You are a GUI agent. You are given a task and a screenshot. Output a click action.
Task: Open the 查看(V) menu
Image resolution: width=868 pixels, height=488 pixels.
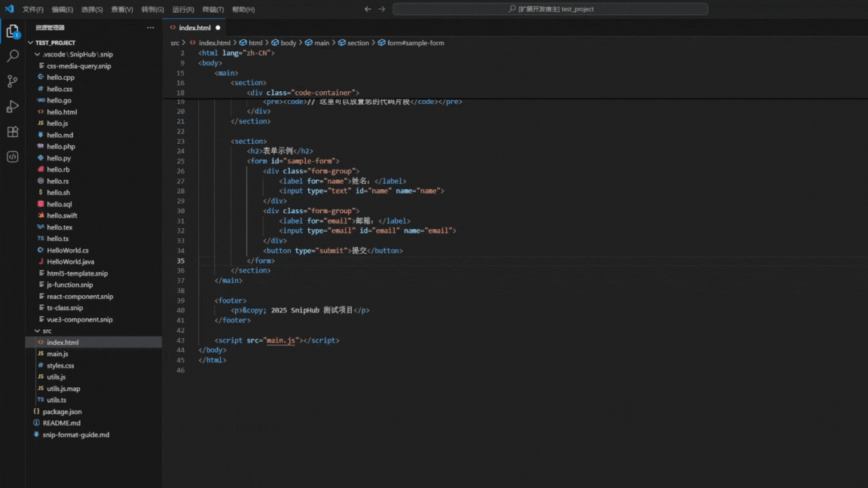coord(122,9)
